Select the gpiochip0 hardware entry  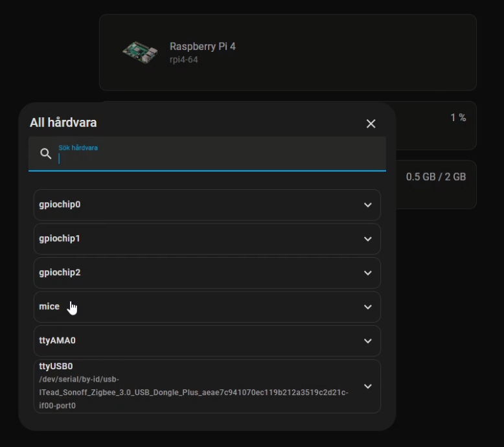207,205
